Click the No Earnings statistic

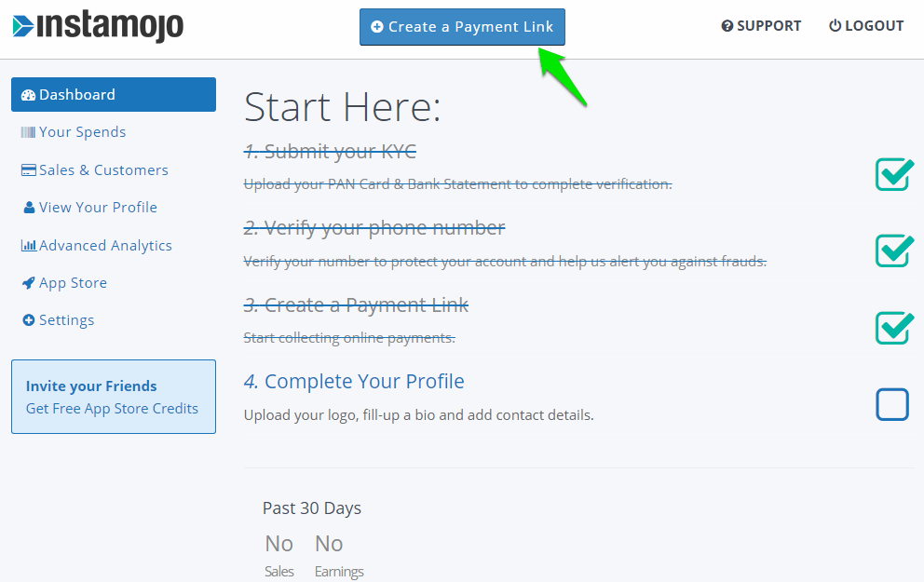[339, 556]
